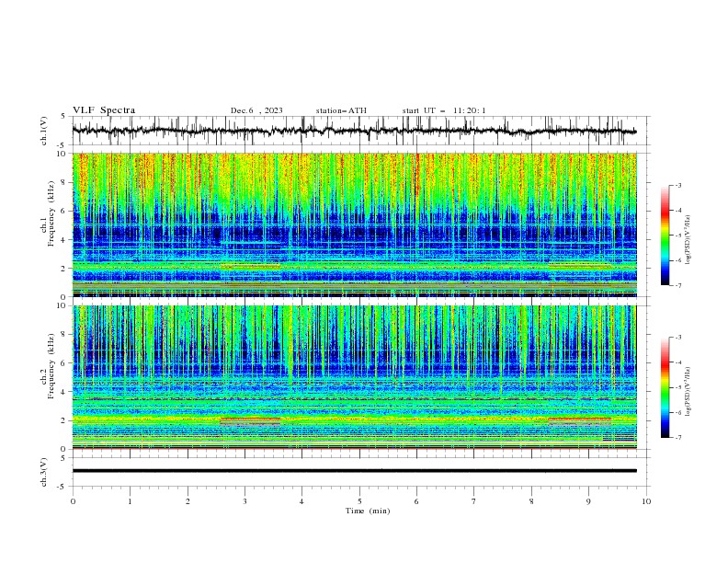Screen dimensions: 728x563
Task: Click the "5" tick on ch.1(V) axis
Action: click(x=63, y=117)
